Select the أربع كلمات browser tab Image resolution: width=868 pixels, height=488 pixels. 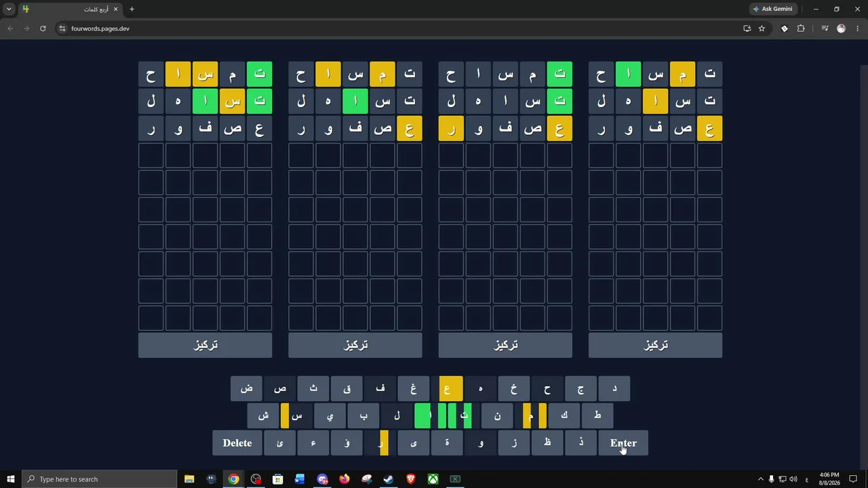[70, 9]
